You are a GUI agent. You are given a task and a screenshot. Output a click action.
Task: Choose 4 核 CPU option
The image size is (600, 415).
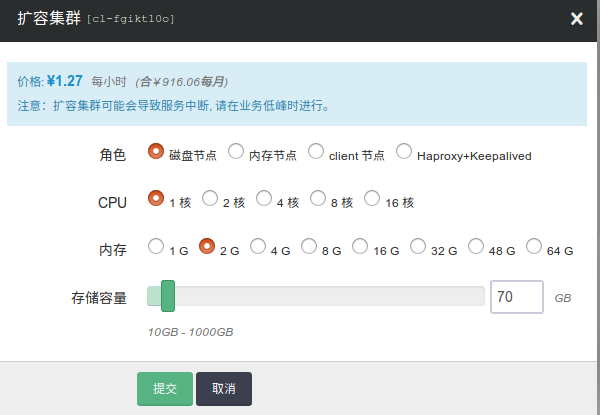(264, 198)
